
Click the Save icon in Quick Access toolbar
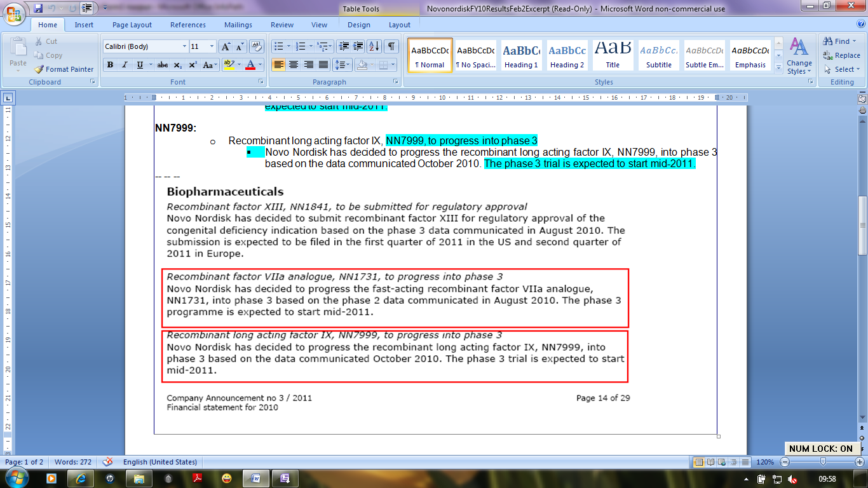(x=38, y=8)
